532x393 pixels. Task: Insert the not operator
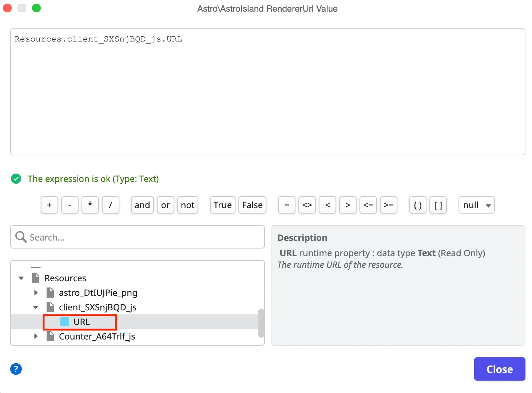187,205
